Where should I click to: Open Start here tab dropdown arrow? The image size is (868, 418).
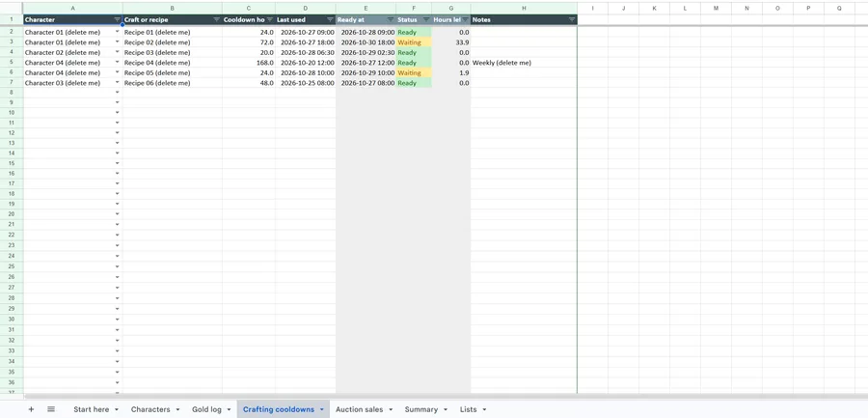(x=117, y=409)
